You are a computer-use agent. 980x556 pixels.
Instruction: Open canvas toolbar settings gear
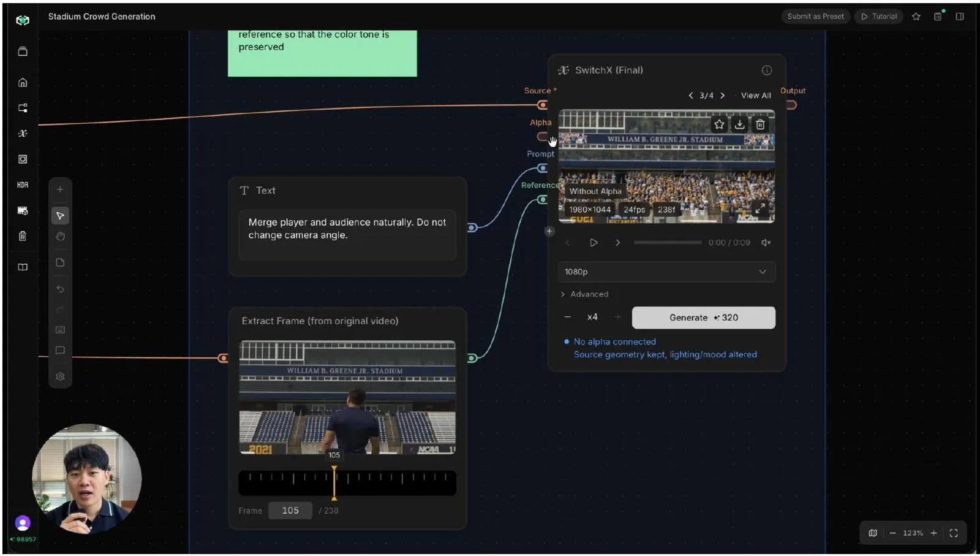point(60,376)
